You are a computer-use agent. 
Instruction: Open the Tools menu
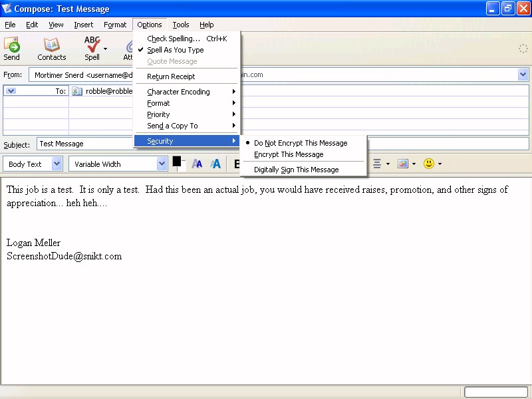click(x=181, y=25)
